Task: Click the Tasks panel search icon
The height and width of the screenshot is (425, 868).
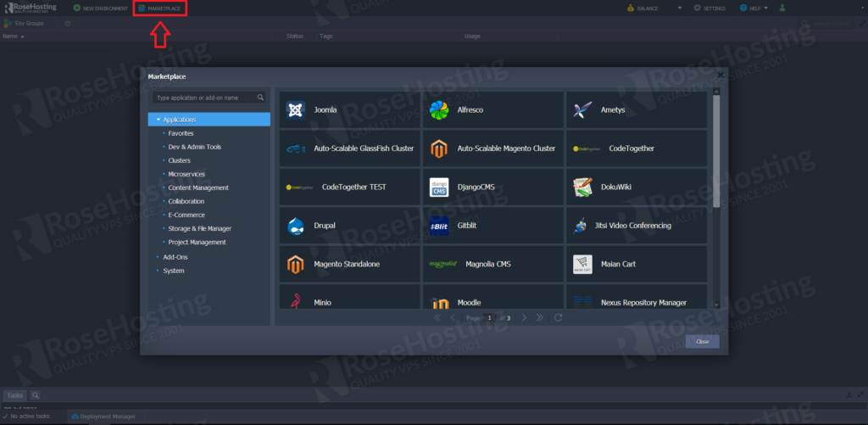Action: [35, 395]
